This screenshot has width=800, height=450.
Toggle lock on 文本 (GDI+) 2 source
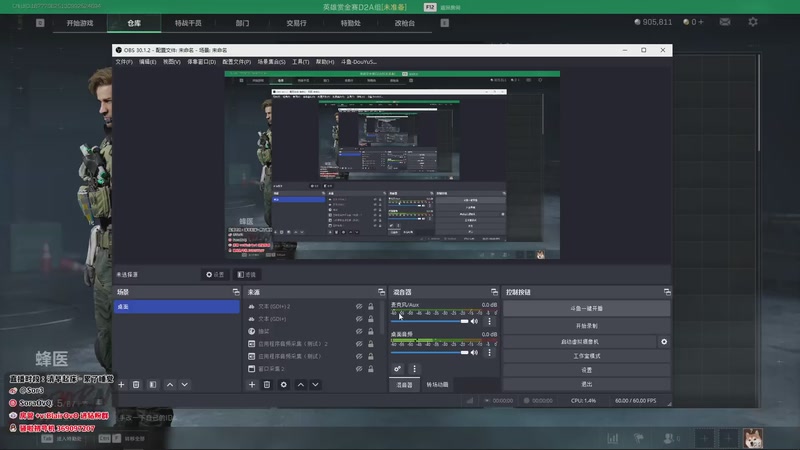[371, 307]
